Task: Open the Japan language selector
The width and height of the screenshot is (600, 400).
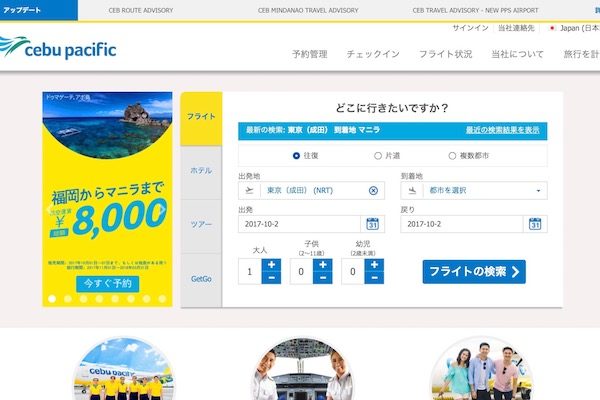Action: [x=574, y=28]
